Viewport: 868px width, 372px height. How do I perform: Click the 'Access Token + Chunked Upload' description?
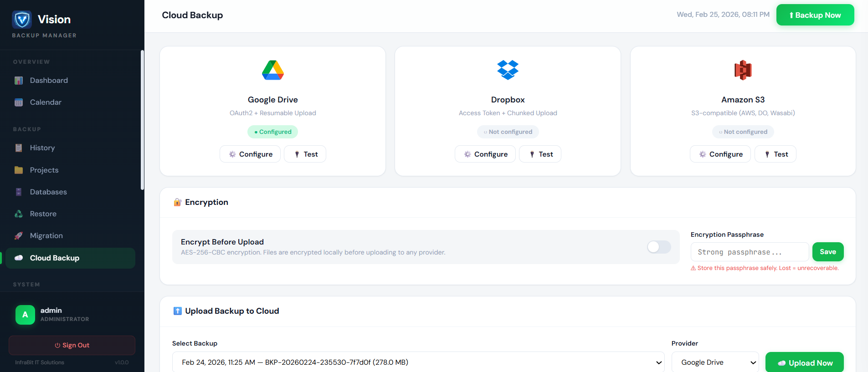(508, 113)
